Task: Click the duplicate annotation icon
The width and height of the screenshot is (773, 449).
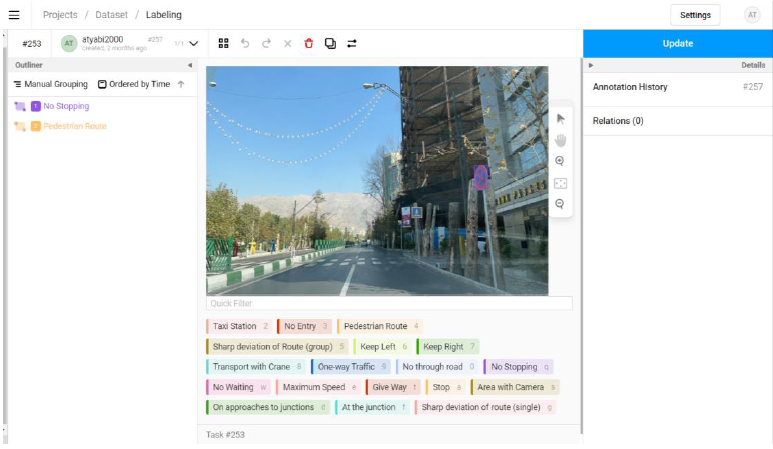Action: pos(330,44)
